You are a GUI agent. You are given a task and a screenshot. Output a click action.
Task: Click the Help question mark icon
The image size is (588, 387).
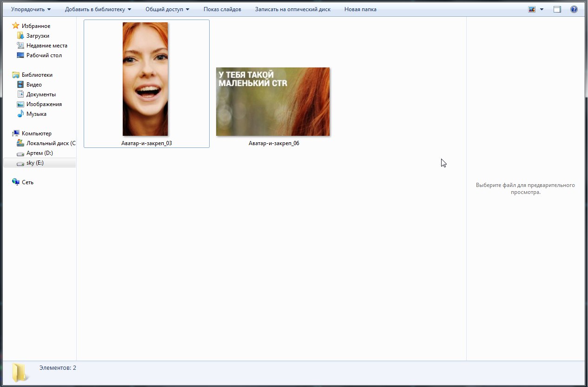point(574,9)
